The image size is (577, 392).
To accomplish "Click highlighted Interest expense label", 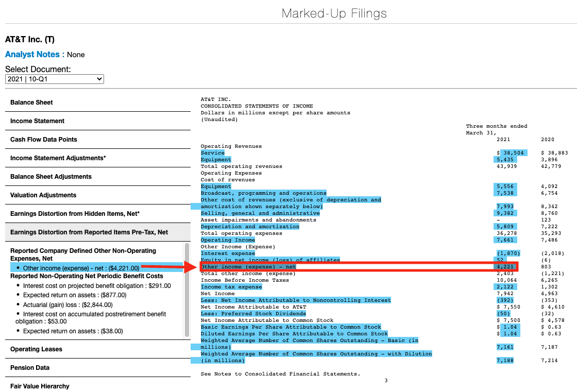I will click(x=228, y=253).
